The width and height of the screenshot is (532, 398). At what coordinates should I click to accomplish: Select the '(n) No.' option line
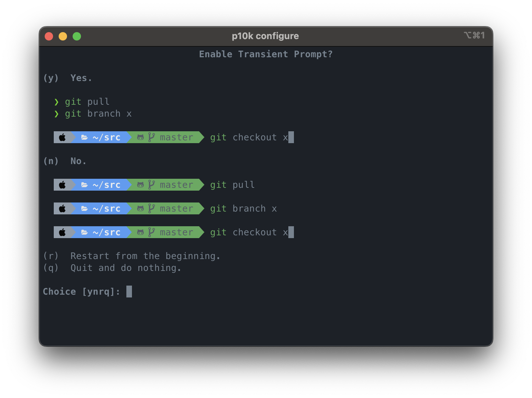tap(65, 161)
